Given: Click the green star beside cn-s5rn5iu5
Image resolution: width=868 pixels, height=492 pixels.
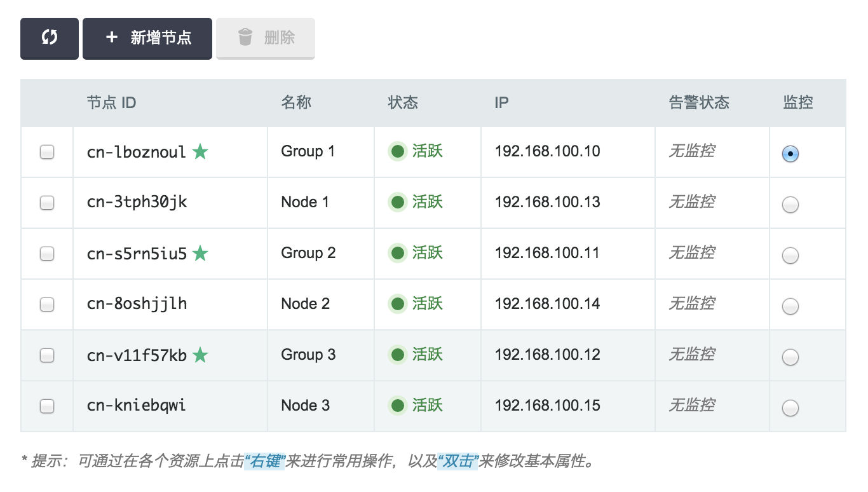Looking at the screenshot, I should (x=200, y=254).
